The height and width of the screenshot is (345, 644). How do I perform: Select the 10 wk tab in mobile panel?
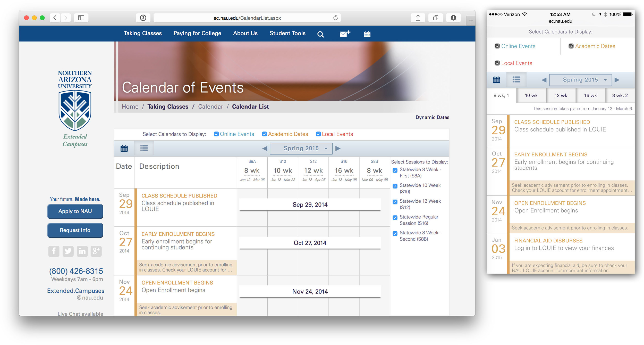coord(531,95)
